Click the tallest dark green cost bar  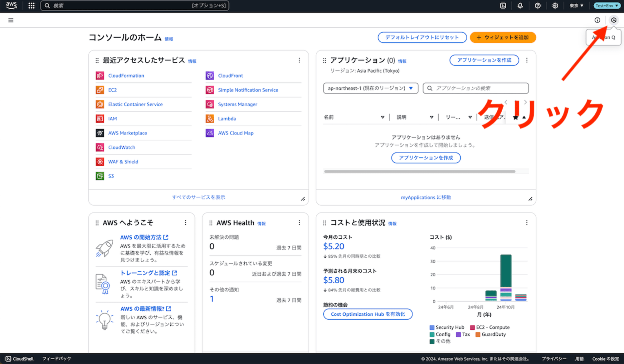coord(506,270)
